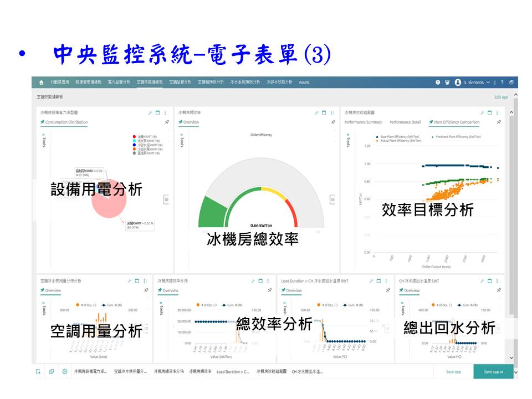Expand the n. siemens user dropdown

473,82
